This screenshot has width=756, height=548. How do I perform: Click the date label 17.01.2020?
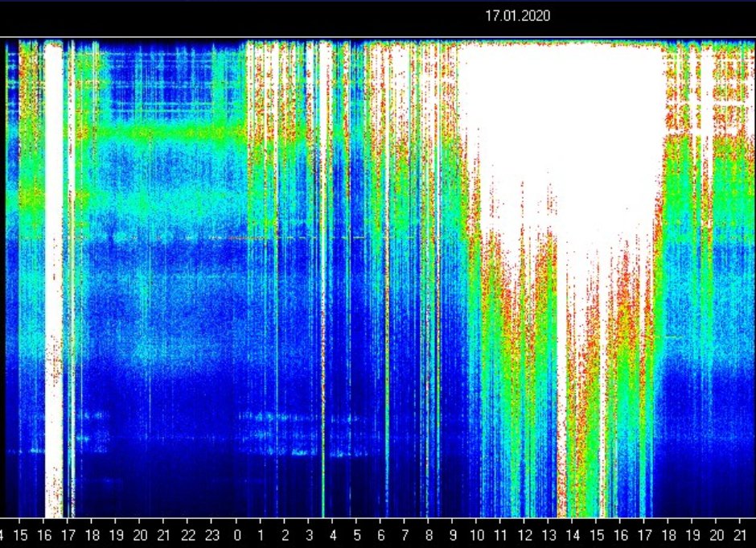517,16
